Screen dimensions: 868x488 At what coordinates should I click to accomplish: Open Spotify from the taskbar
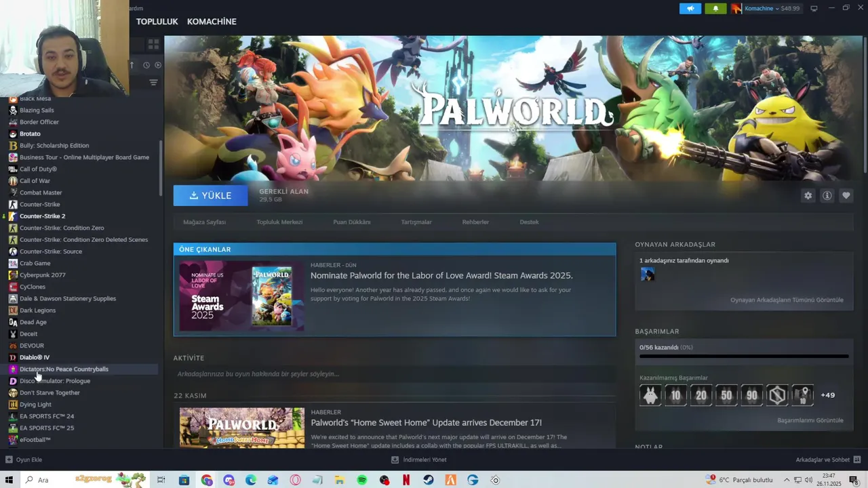coord(362,480)
